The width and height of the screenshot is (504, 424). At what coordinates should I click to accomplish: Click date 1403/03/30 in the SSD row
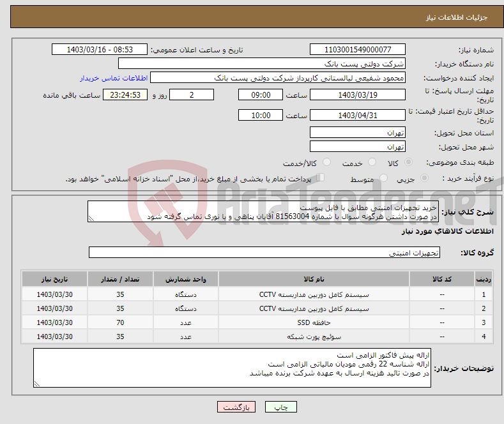(55, 322)
